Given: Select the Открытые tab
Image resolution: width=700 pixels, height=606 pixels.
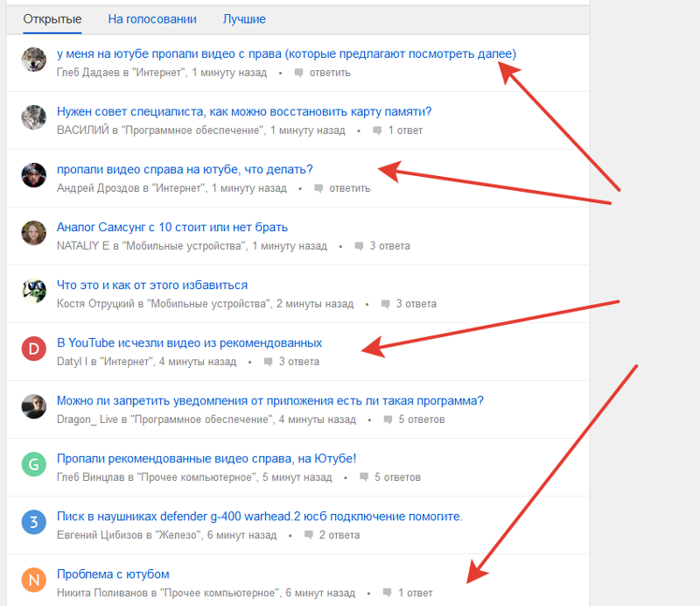Looking at the screenshot, I should (52, 19).
